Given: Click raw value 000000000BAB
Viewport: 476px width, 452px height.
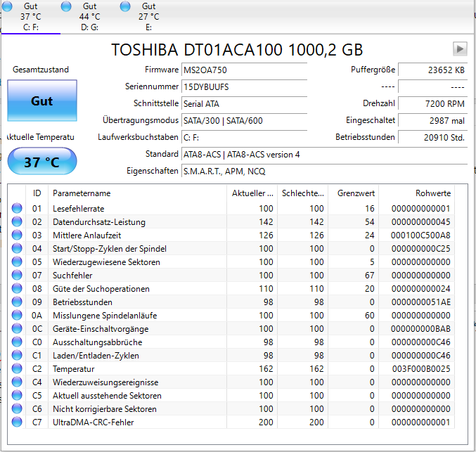Looking at the screenshot, I should (x=420, y=329).
